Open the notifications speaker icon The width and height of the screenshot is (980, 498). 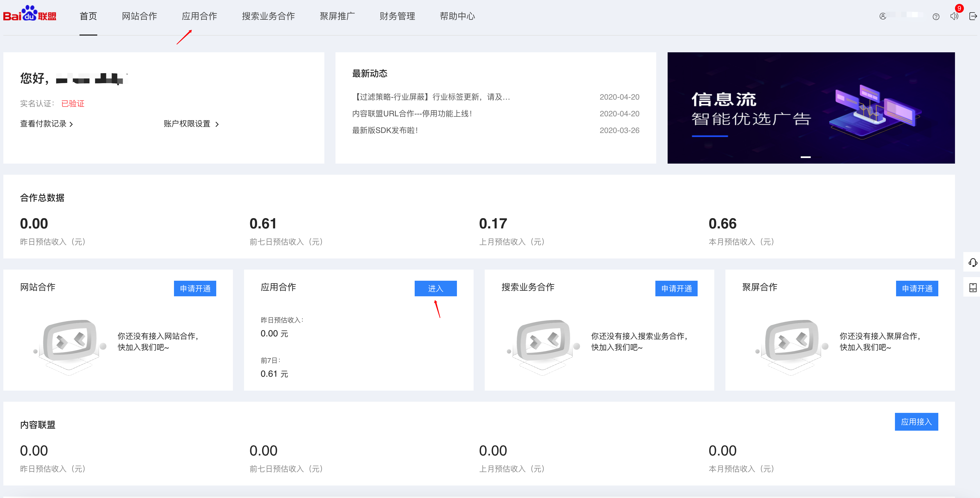954,16
